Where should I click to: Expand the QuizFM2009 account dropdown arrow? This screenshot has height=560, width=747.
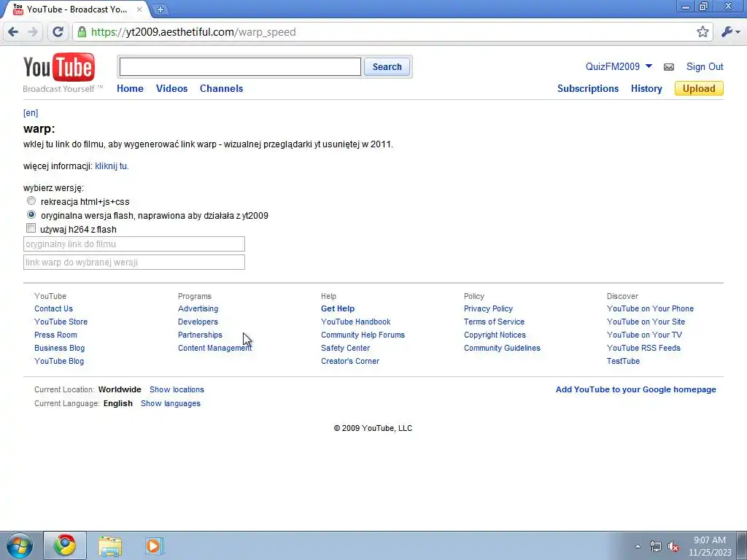649,66
